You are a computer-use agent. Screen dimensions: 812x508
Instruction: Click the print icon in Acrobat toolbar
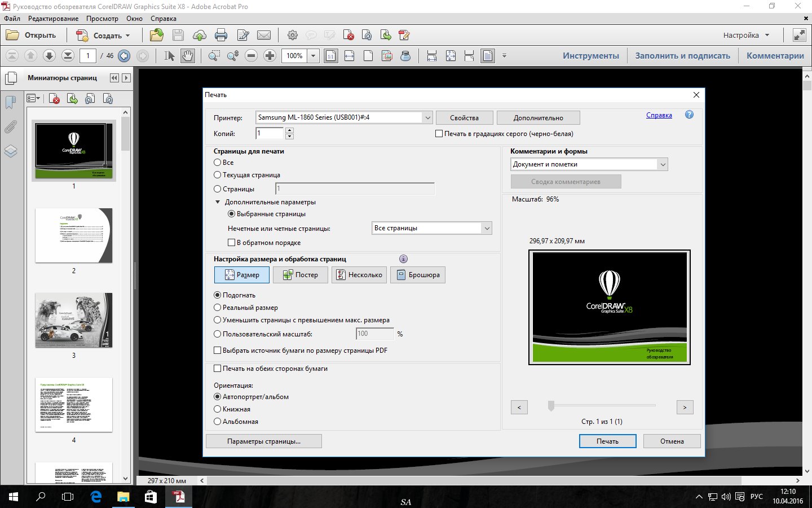(x=221, y=35)
